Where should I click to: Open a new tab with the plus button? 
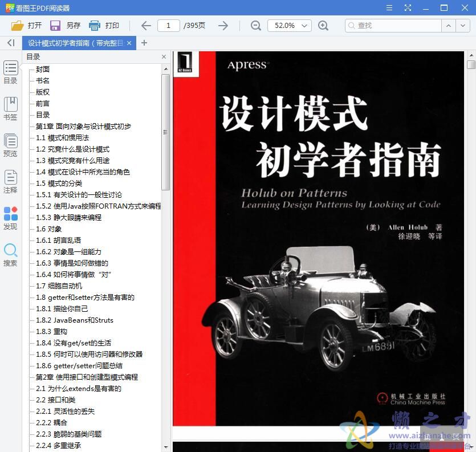pos(144,43)
